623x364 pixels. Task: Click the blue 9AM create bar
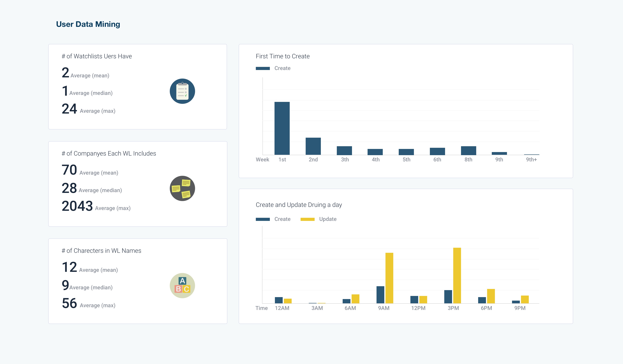click(380, 295)
